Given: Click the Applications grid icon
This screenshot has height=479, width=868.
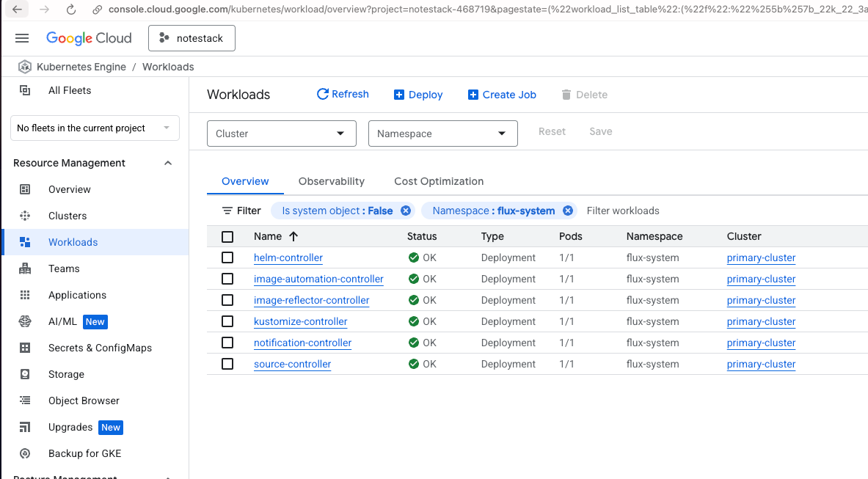Looking at the screenshot, I should [25, 295].
